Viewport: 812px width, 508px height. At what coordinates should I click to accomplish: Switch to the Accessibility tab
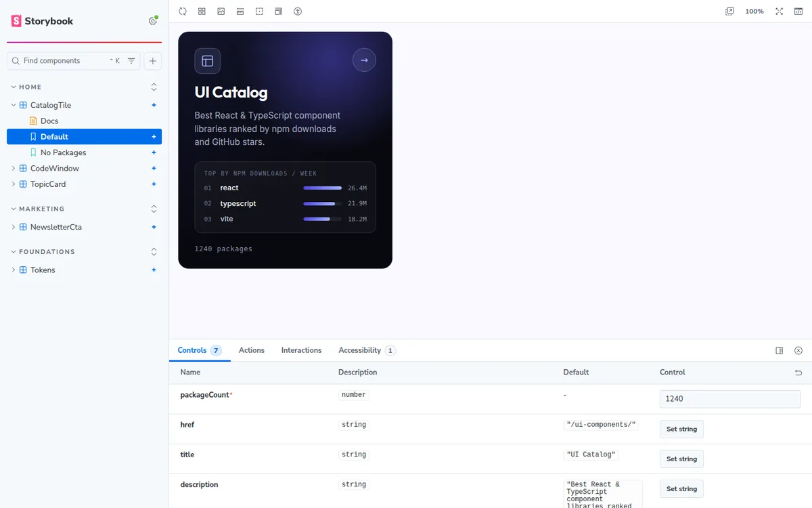tap(367, 350)
